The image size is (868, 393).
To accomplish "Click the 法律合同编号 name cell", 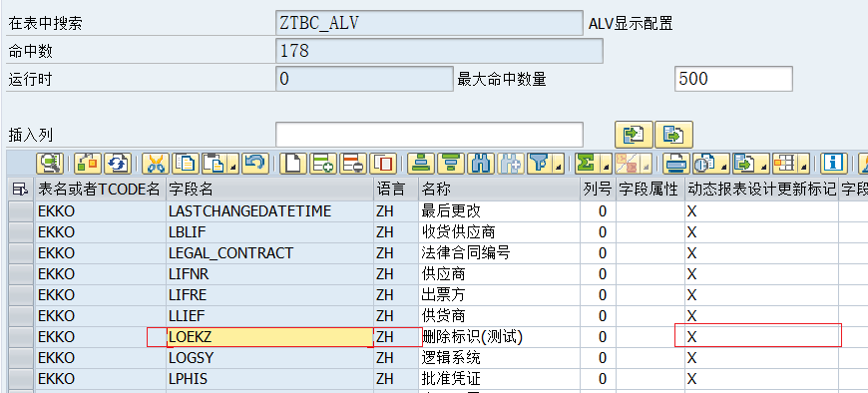I will tap(499, 253).
